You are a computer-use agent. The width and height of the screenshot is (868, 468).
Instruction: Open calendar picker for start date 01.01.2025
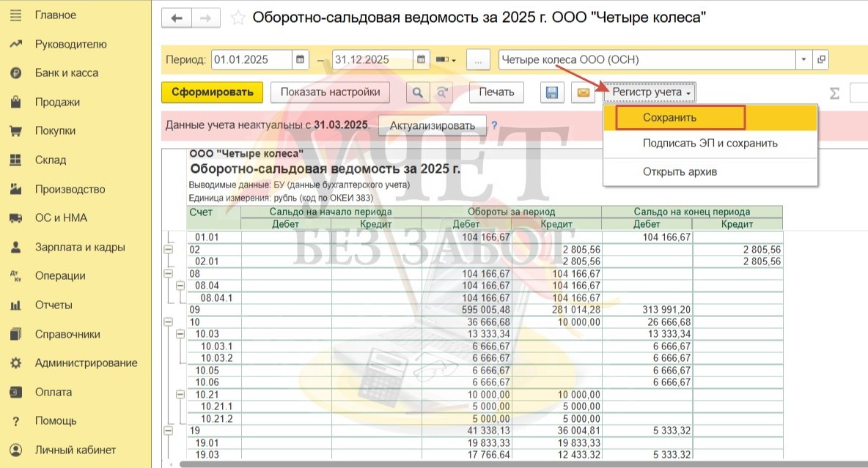click(x=301, y=60)
